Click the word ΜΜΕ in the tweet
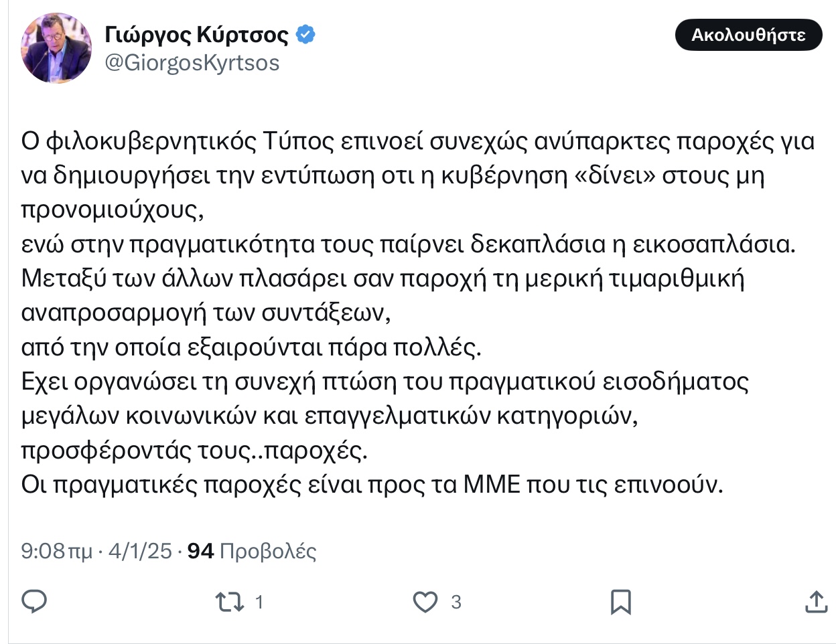Viewport: 836px width, 644px height. point(492,484)
